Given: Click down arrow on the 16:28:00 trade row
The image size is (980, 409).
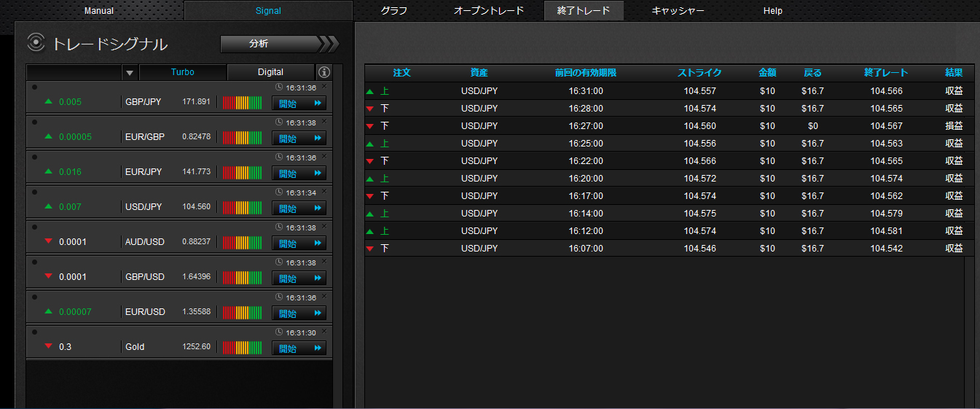Looking at the screenshot, I should 370,109.
